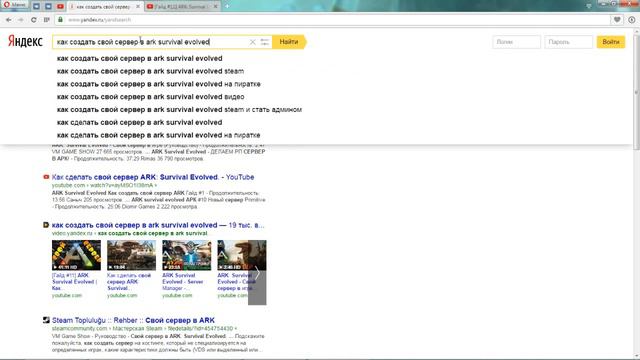Image resolution: width=640 pixels, height=360 pixels.
Task: Click the Steam favicon beside the result
Action: click(46, 320)
